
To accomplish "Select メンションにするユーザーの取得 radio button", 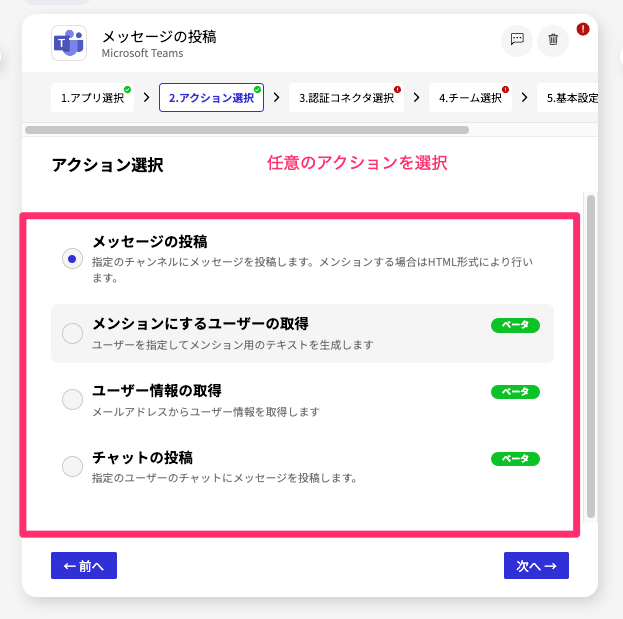I will click(72, 333).
